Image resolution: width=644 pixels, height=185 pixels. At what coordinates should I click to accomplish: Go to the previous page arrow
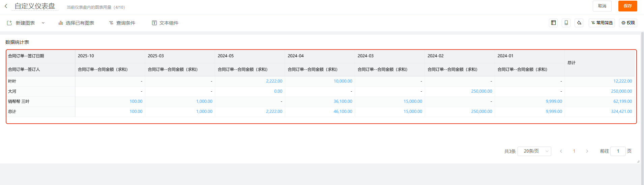coord(561,151)
